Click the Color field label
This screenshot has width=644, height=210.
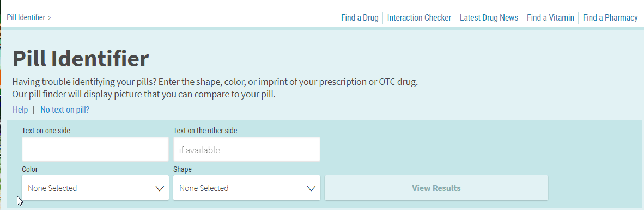30,169
